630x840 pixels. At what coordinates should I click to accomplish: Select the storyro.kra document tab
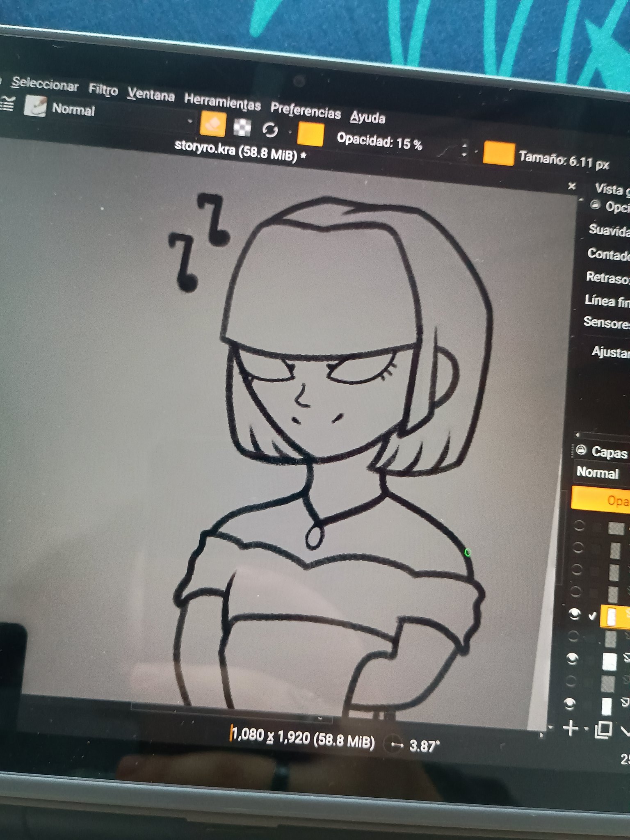click(240, 151)
